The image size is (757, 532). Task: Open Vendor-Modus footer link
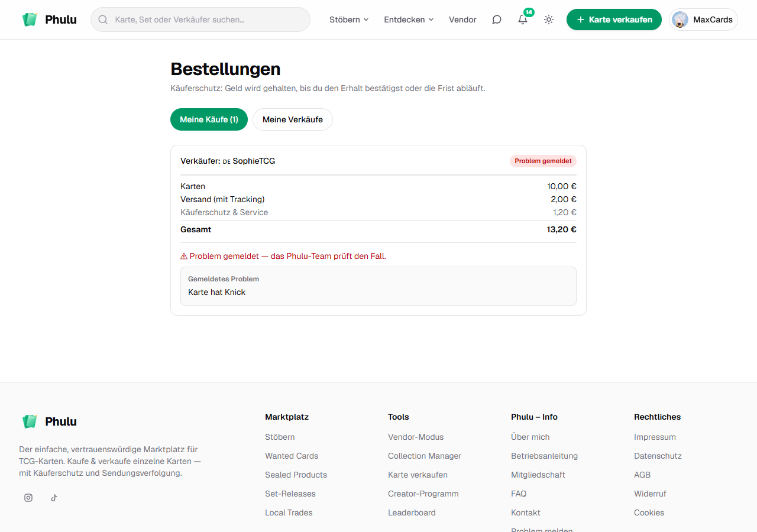(x=416, y=437)
